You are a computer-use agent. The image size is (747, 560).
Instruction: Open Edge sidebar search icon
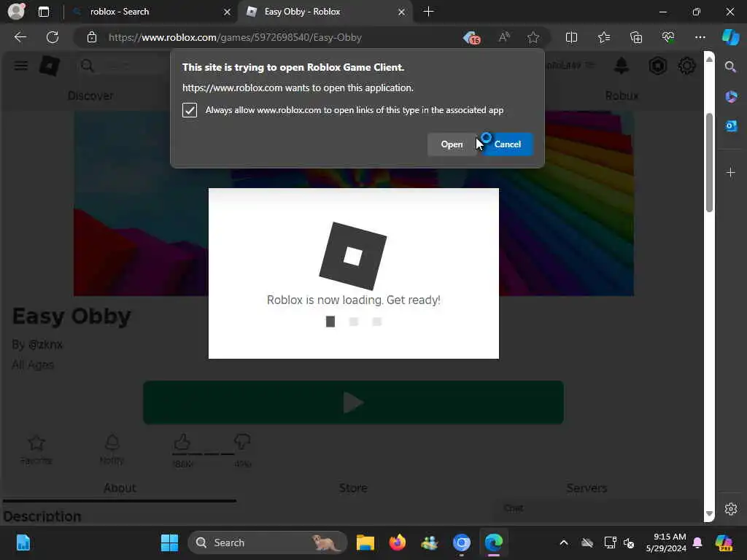[x=730, y=66]
